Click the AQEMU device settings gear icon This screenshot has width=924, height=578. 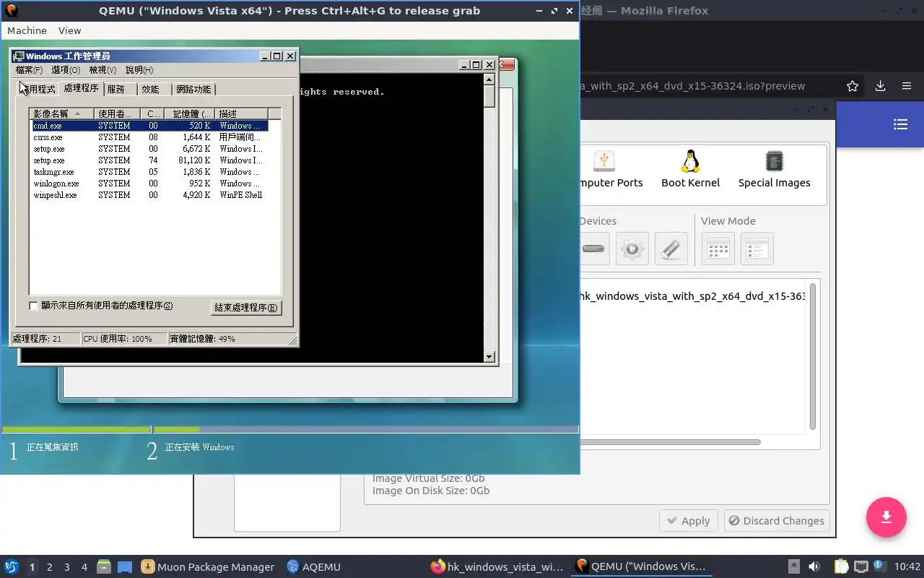pyautogui.click(x=632, y=249)
